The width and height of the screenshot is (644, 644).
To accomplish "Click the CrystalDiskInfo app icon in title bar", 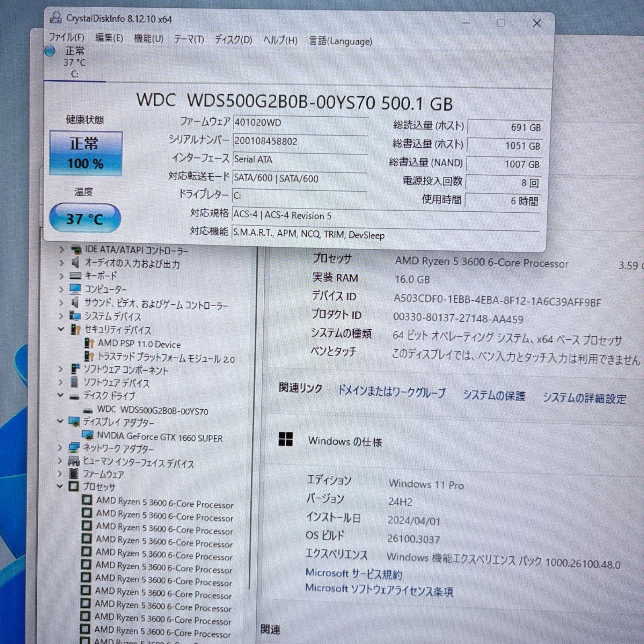I will 55,18.
